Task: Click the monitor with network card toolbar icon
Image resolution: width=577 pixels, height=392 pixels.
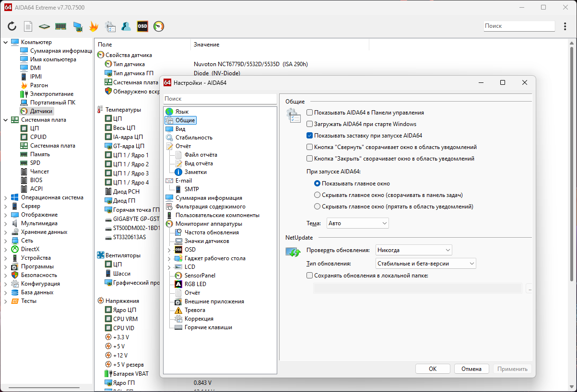Action: pyautogui.click(x=77, y=26)
